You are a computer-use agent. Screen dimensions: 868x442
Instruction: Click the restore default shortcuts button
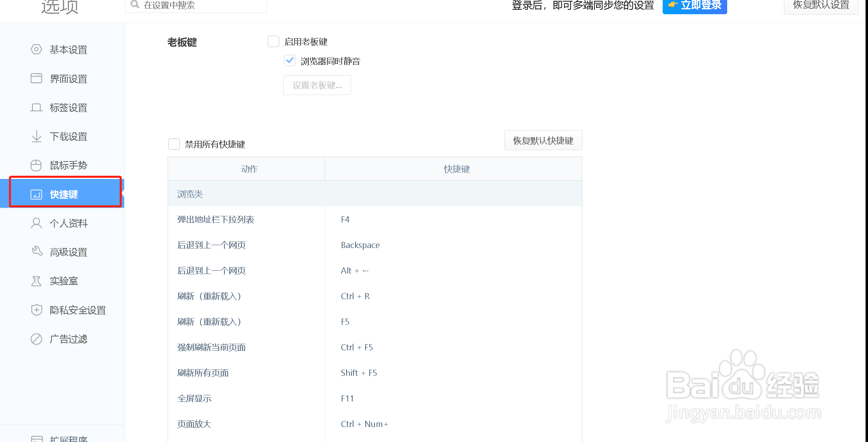tap(543, 140)
